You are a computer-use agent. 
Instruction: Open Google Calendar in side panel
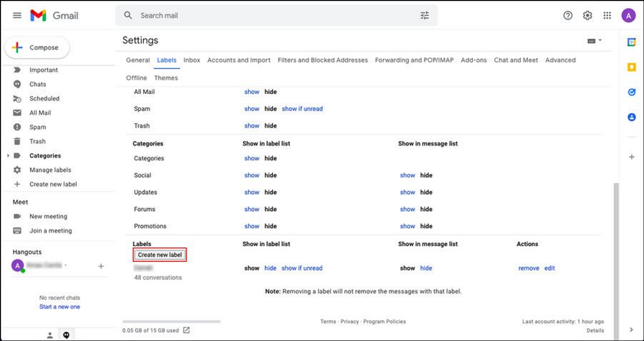coord(631,42)
